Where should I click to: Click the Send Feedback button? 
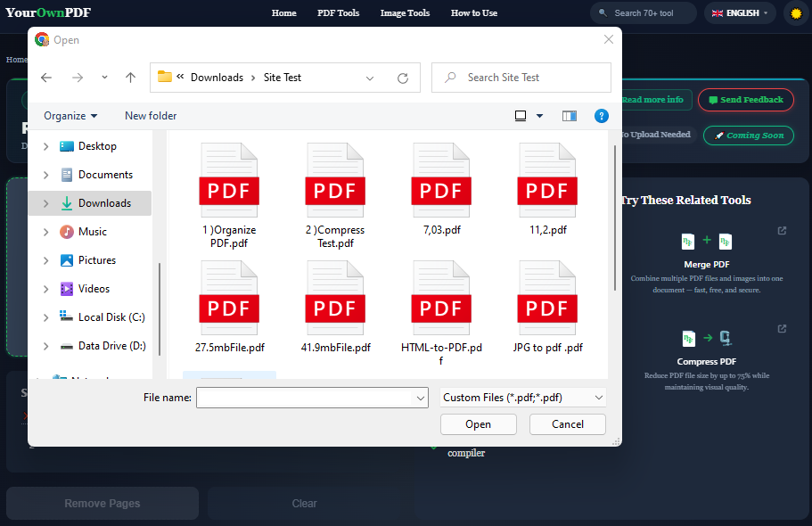pos(746,100)
